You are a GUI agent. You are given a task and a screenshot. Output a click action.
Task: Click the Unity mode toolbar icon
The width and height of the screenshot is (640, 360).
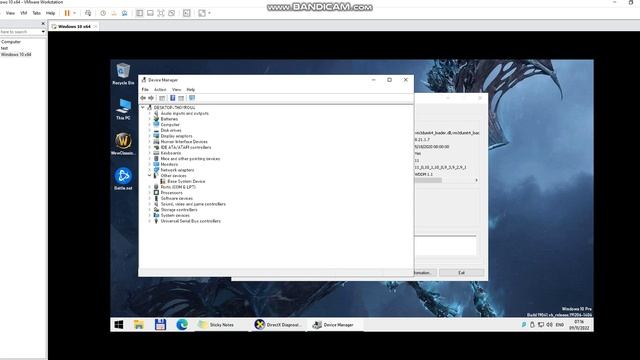[x=171, y=13]
